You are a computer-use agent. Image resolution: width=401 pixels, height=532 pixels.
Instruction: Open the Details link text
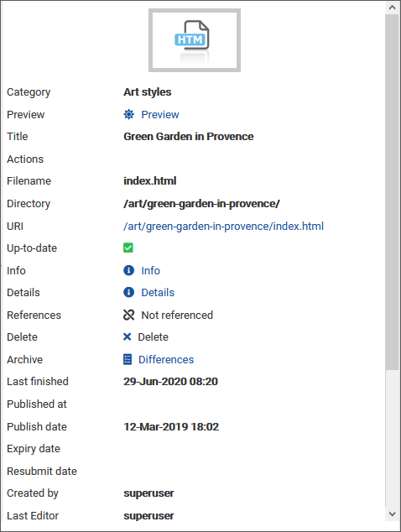(x=158, y=293)
